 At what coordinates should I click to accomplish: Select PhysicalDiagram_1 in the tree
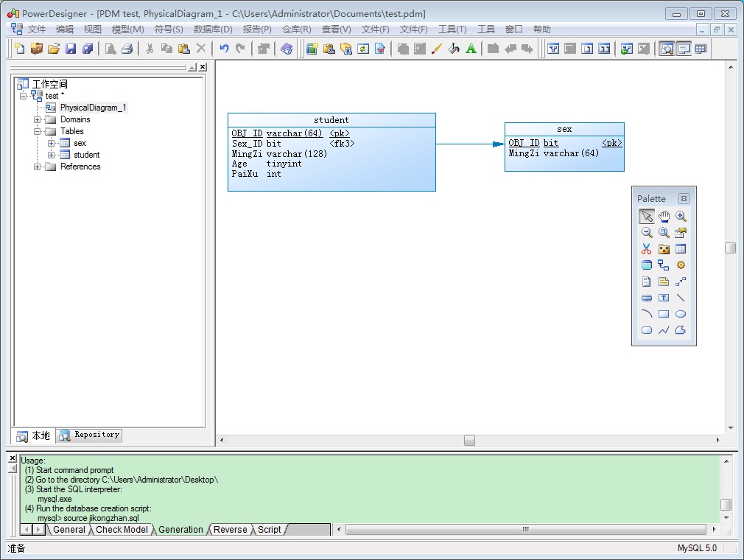click(93, 108)
